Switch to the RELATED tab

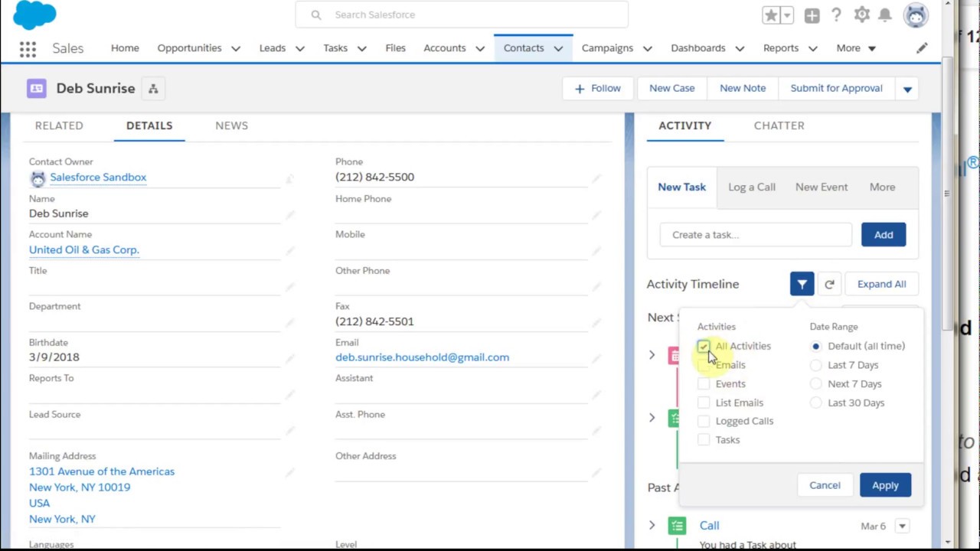pyautogui.click(x=59, y=126)
